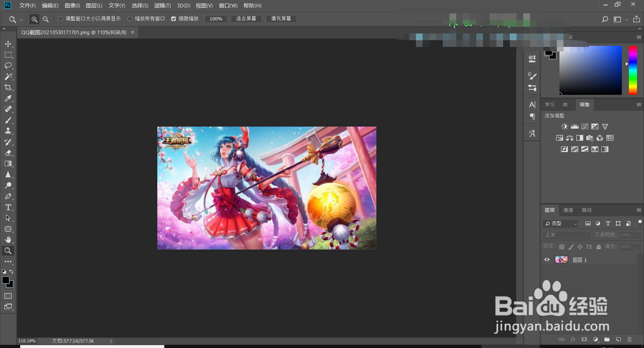Viewport: 644px width, 348px height.
Task: Open zoom tool preset dropdown arrow
Action: pyautogui.click(x=21, y=20)
